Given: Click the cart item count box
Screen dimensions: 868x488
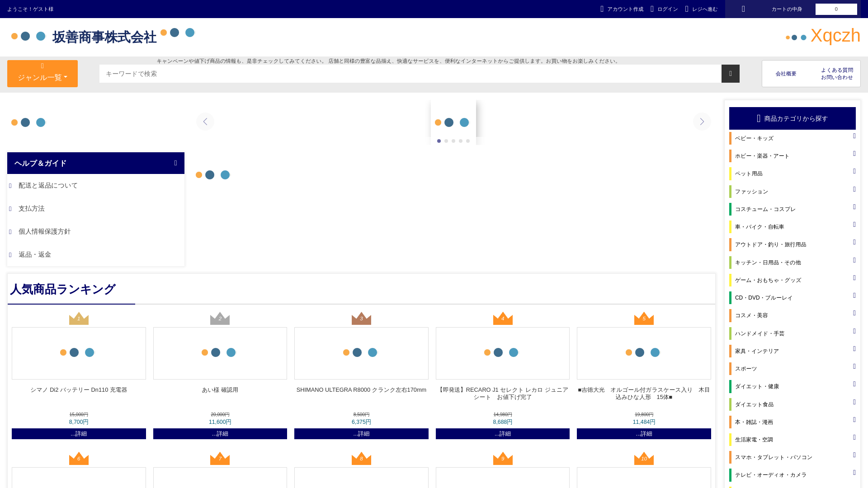Looking at the screenshot, I should (x=836, y=9).
